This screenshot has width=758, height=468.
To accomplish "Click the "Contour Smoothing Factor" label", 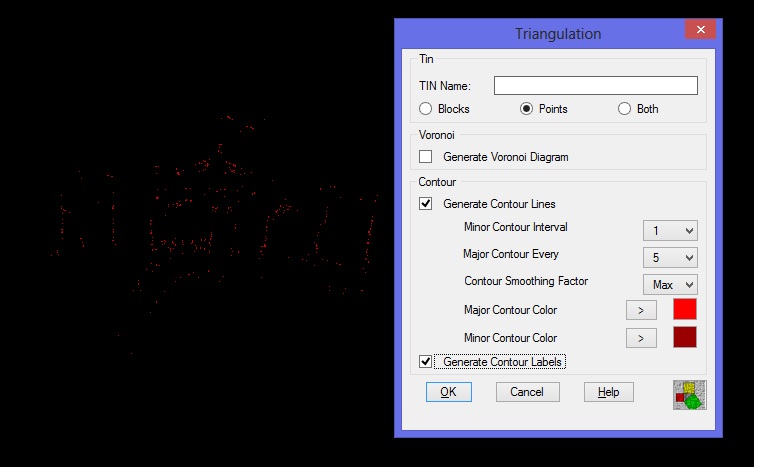I will click(526, 281).
